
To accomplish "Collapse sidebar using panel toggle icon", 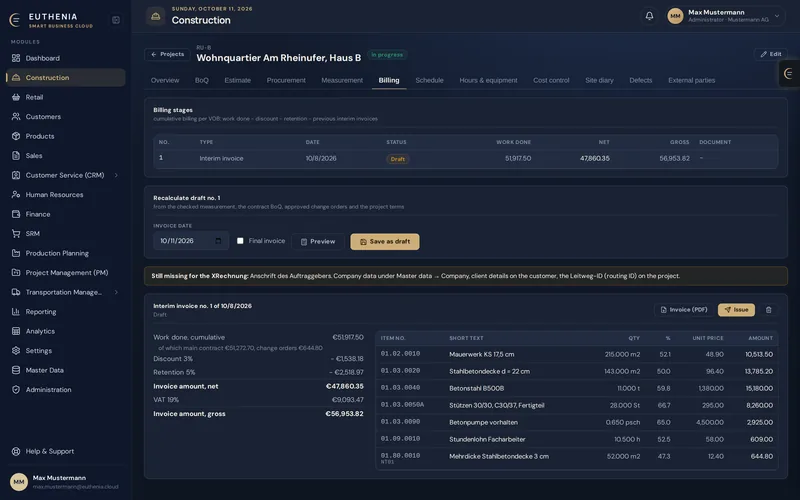I will (116, 20).
